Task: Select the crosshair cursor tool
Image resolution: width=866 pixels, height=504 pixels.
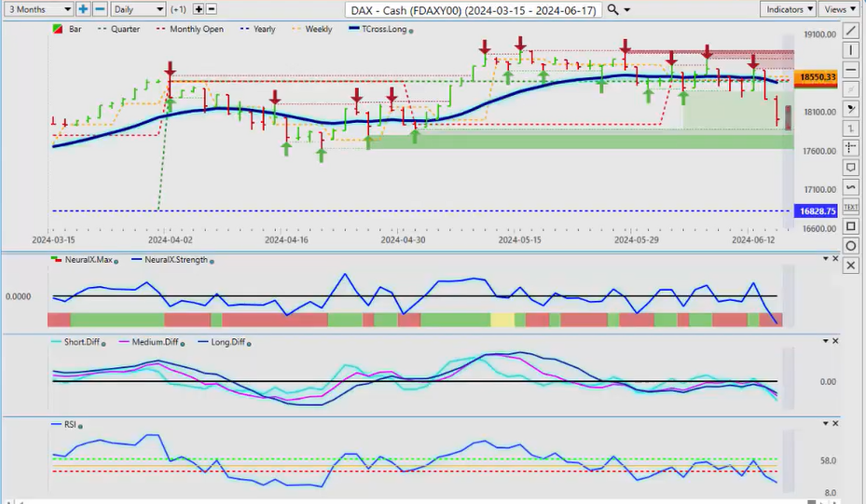Action: point(850,147)
